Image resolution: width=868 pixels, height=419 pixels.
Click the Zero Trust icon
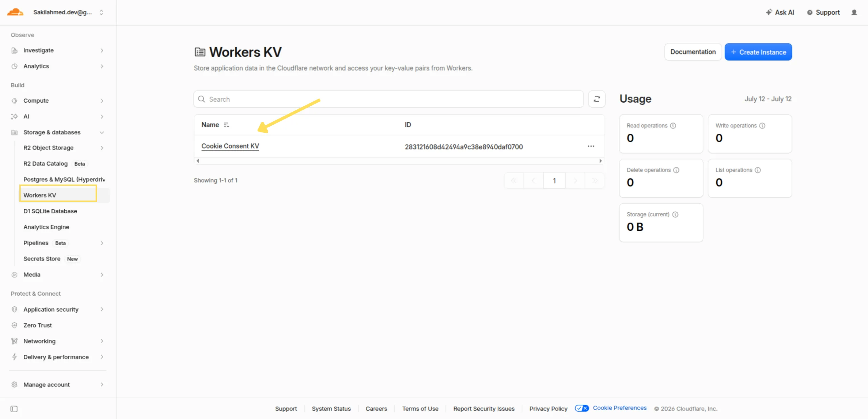14,325
